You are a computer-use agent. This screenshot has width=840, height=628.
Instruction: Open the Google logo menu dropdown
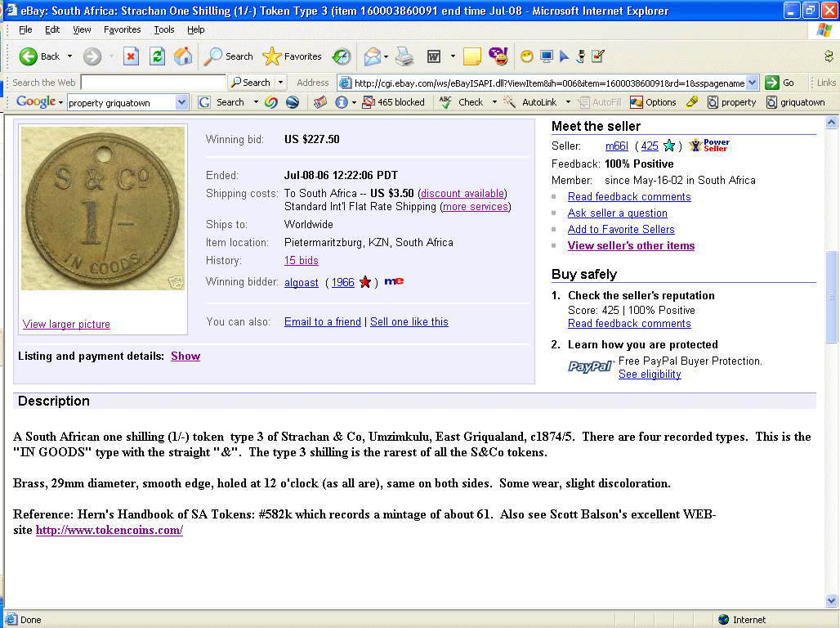pos(60,102)
